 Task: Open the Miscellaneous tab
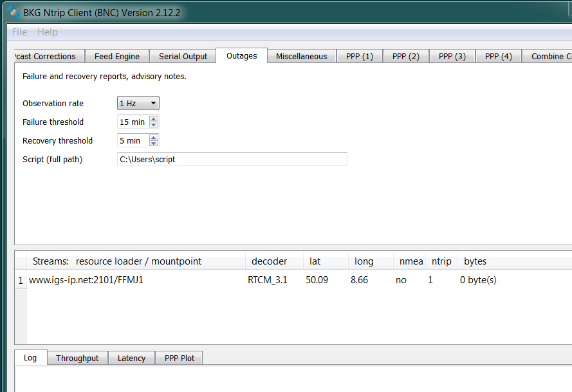(x=301, y=57)
